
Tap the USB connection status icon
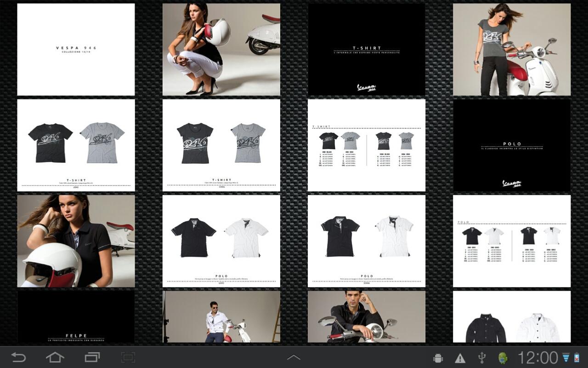(482, 358)
